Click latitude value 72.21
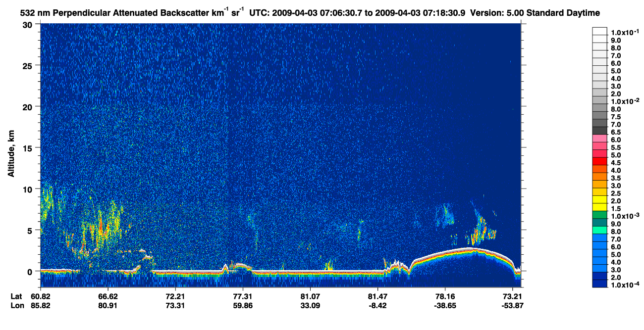 click(175, 296)
